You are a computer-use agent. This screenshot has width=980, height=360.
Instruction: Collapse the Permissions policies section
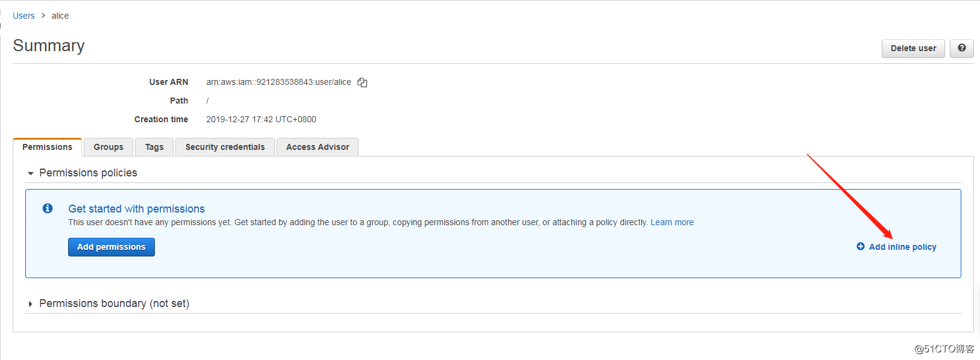pyautogui.click(x=31, y=173)
